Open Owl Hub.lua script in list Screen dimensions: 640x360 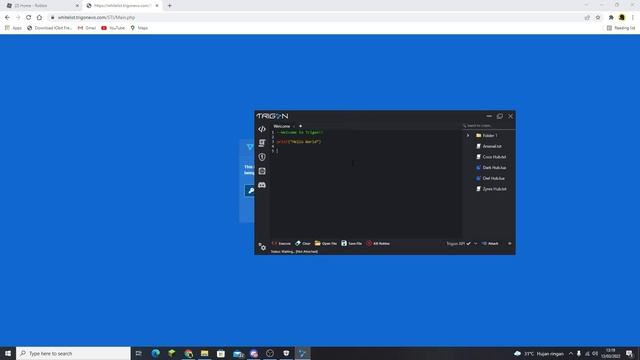tap(490, 178)
